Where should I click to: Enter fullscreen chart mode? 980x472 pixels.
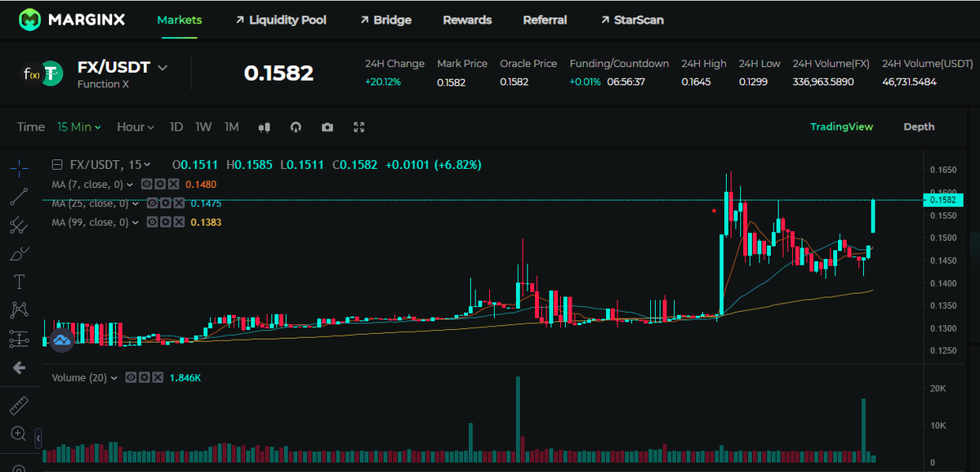pyautogui.click(x=359, y=127)
